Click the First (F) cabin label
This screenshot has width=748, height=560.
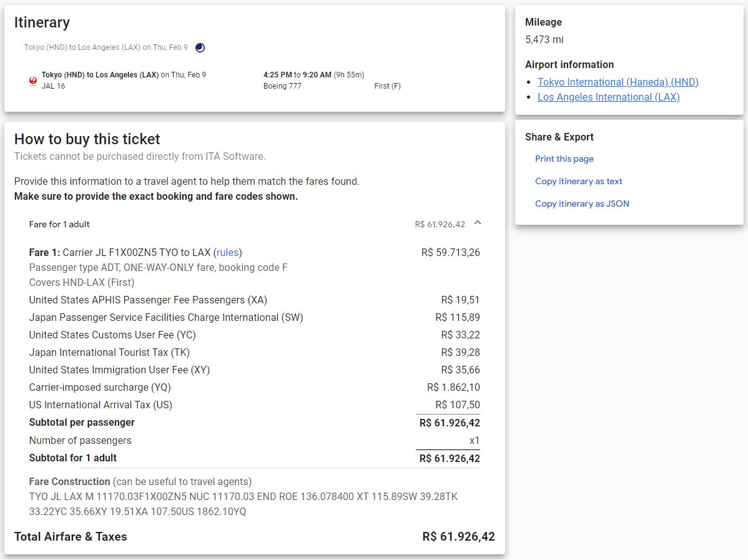[387, 86]
